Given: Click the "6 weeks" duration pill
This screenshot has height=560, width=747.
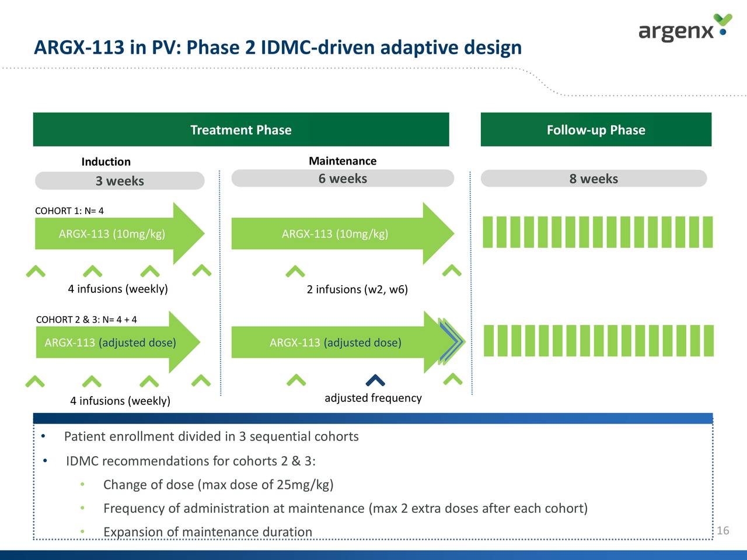Looking at the screenshot, I should [343, 178].
